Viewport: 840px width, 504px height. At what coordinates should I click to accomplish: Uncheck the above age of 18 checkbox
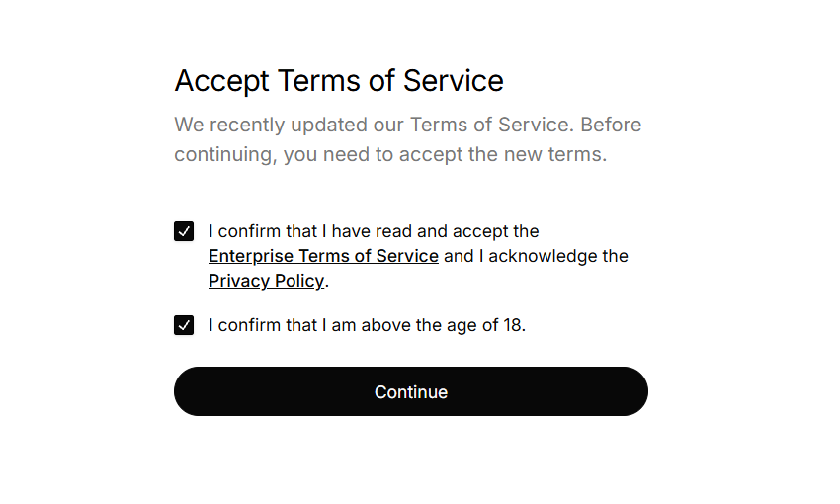tap(184, 325)
